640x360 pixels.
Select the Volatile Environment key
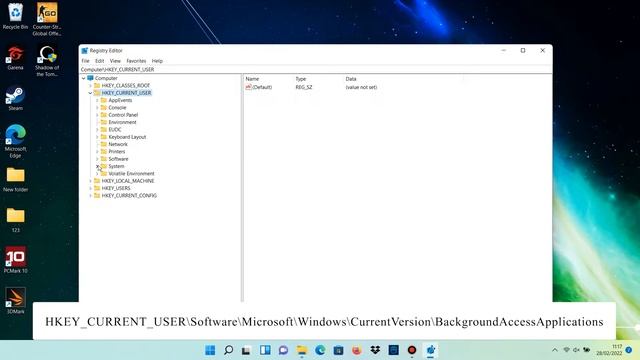click(131, 173)
